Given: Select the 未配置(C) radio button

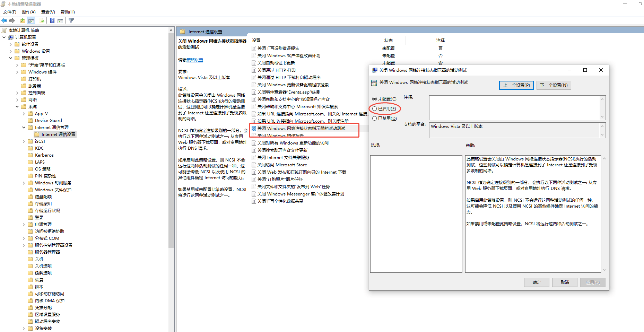Looking at the screenshot, I should (374, 99).
